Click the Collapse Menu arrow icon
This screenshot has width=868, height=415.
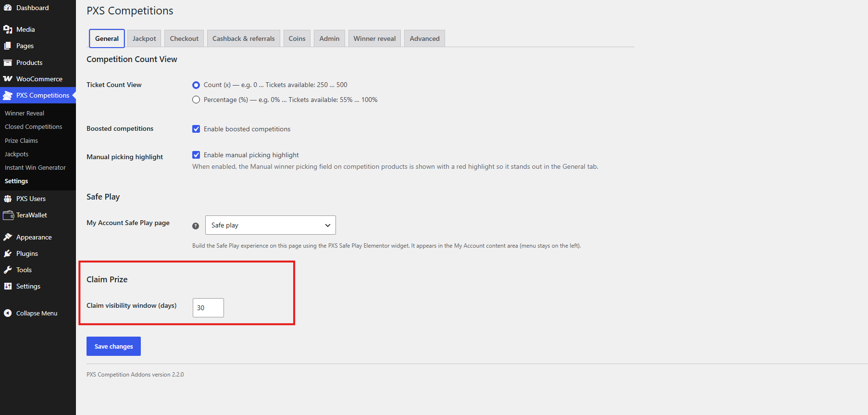[x=8, y=313]
